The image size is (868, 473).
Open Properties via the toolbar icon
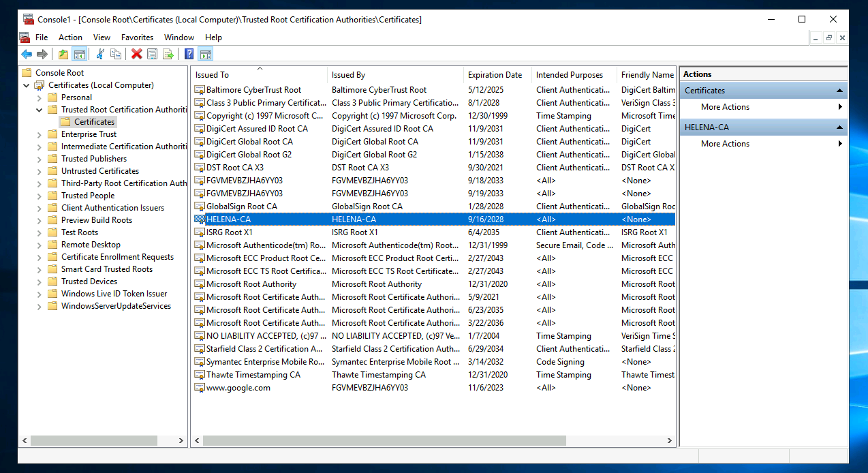pos(152,55)
